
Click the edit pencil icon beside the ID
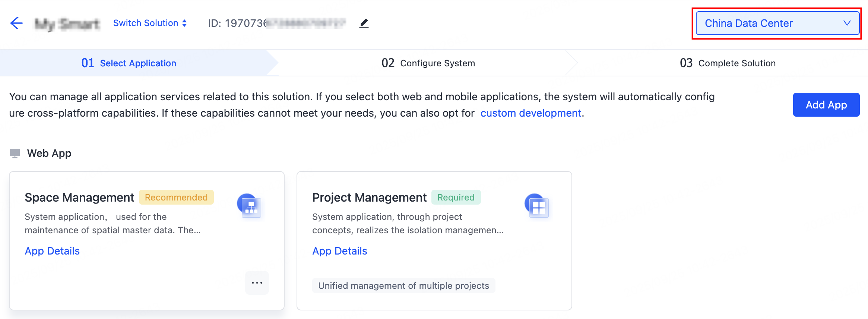click(364, 23)
